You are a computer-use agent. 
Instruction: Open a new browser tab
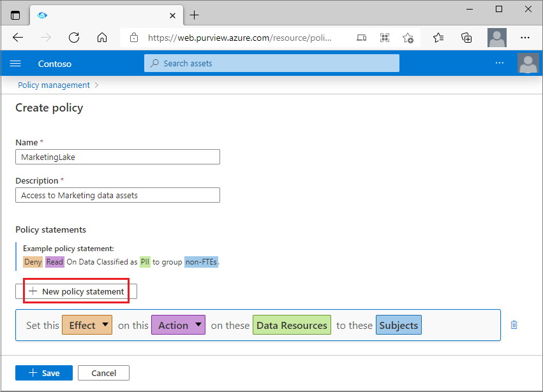195,15
